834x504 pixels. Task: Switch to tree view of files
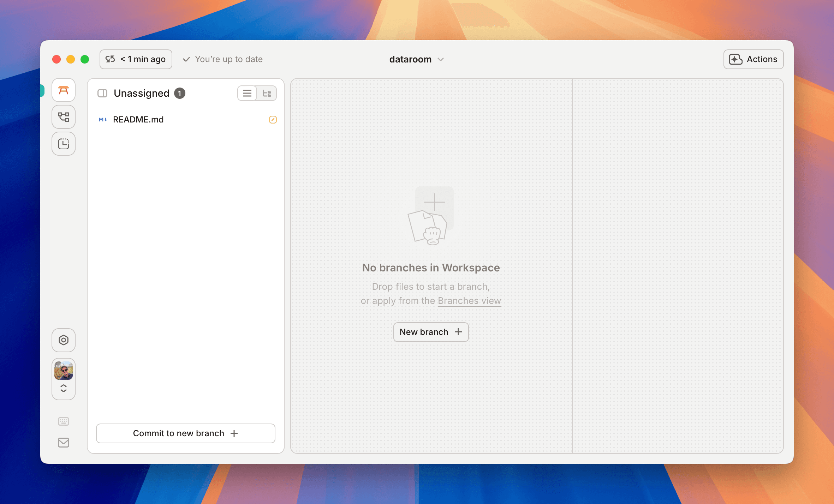267,93
